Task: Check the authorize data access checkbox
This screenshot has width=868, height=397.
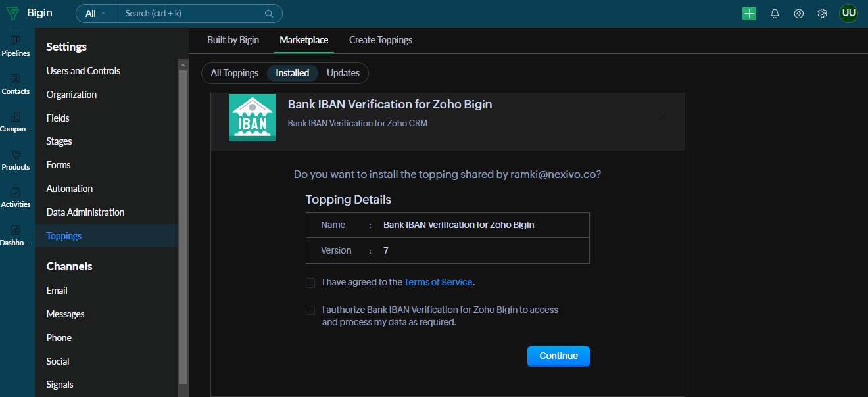Action: [x=310, y=310]
